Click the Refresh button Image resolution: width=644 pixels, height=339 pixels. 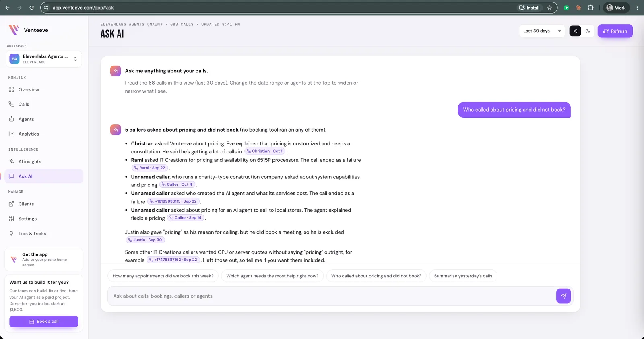(x=615, y=31)
